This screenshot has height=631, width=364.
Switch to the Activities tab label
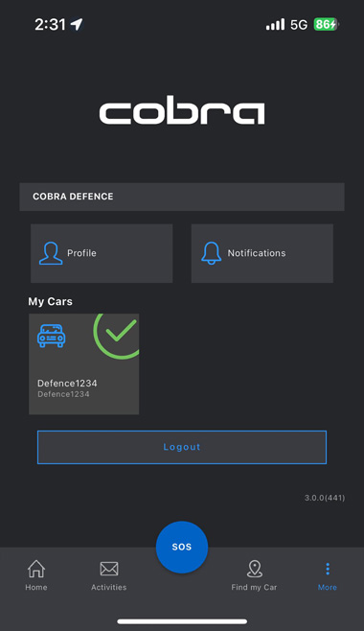pyautogui.click(x=109, y=587)
